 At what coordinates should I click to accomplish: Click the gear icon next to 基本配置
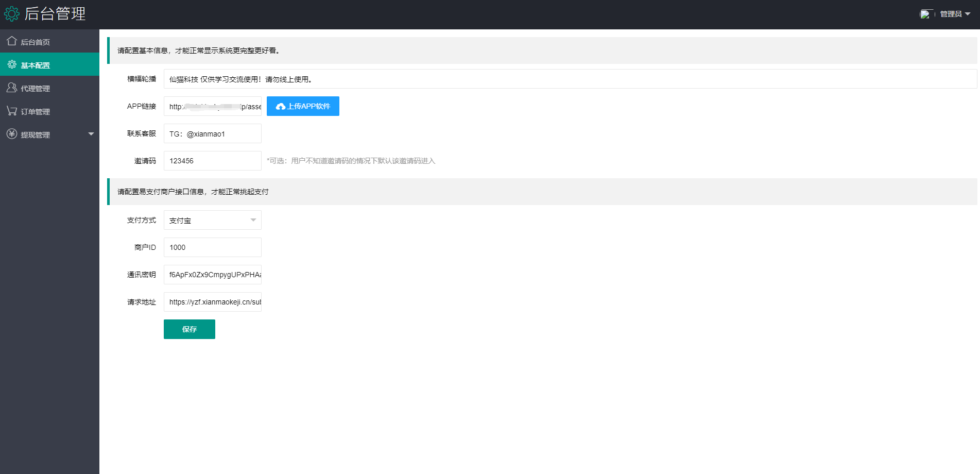click(12, 64)
